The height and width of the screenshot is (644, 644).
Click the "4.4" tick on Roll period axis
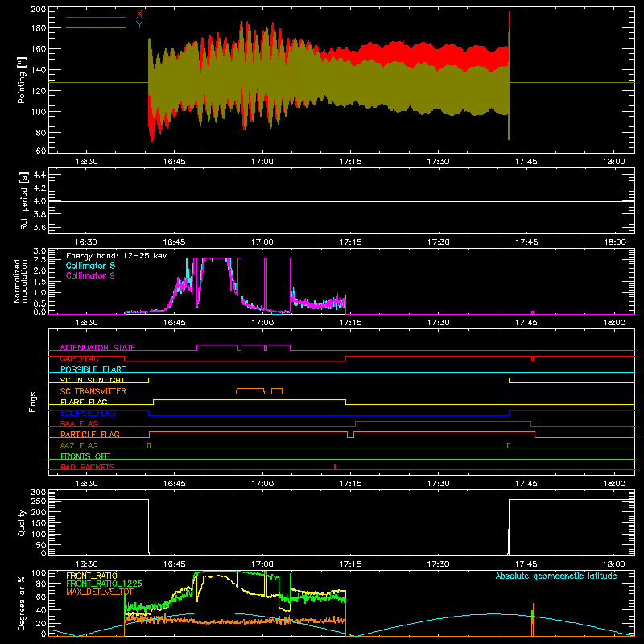pos(39,175)
